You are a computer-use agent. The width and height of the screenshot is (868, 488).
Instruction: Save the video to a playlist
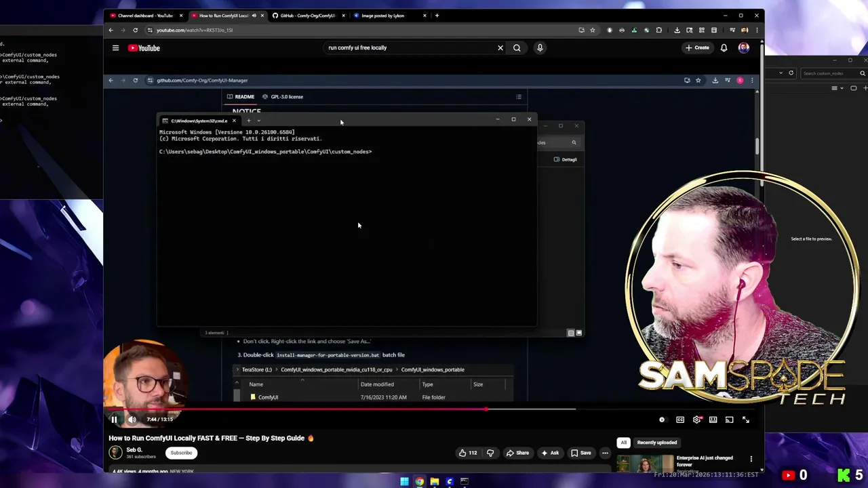(x=580, y=453)
